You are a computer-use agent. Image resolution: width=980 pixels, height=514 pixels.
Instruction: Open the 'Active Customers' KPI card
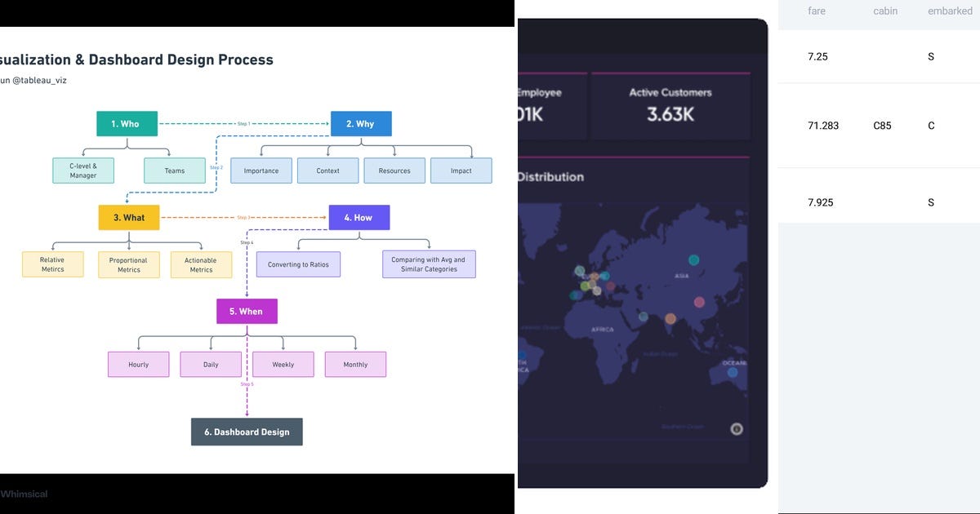pos(670,104)
